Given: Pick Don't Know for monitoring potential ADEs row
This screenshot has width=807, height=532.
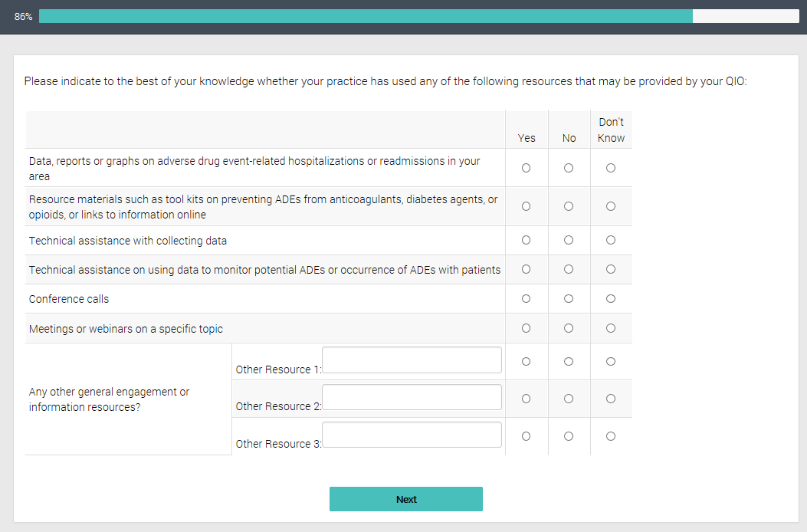Looking at the screenshot, I should [x=611, y=269].
